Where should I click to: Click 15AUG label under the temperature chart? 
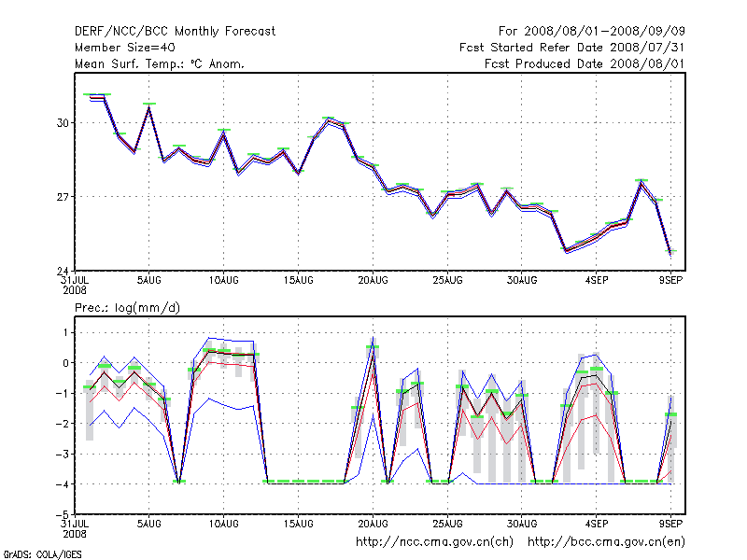point(298,280)
